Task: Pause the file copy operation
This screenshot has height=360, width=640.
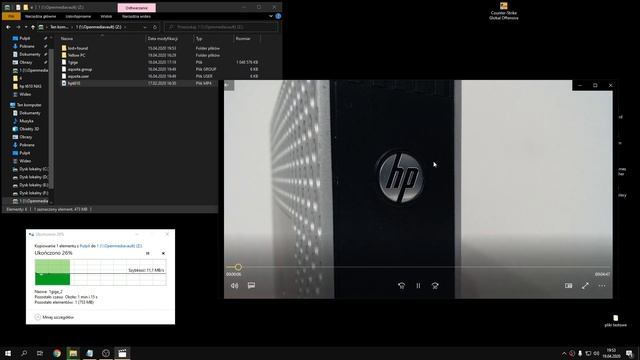Action: tap(147, 253)
